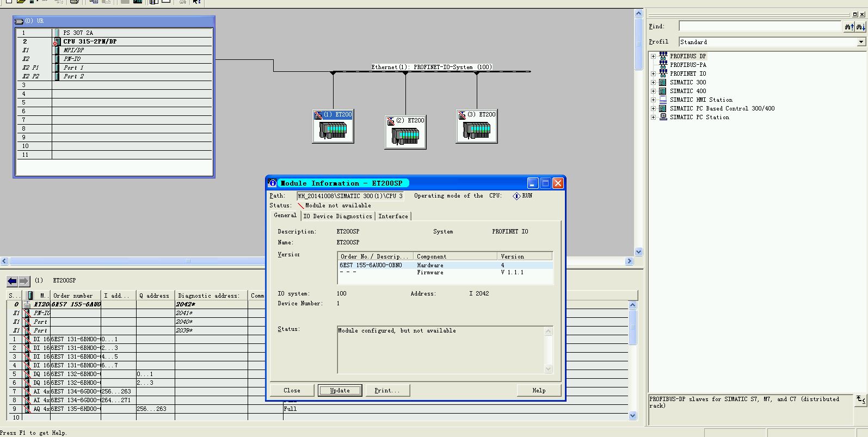The height and width of the screenshot is (437, 868).
Task: Click the SIMATIC PC Station catalog icon
Action: 663,117
